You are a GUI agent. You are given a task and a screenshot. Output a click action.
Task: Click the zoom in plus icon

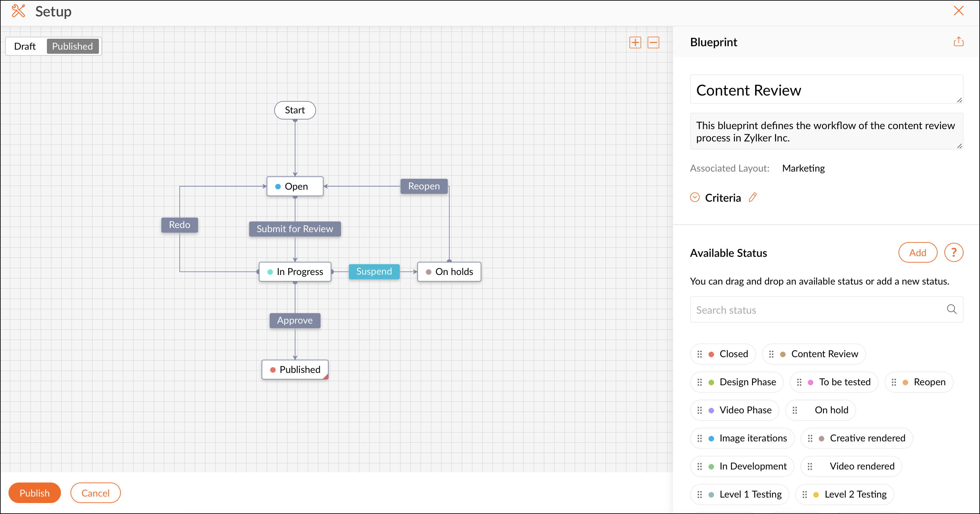coord(635,42)
